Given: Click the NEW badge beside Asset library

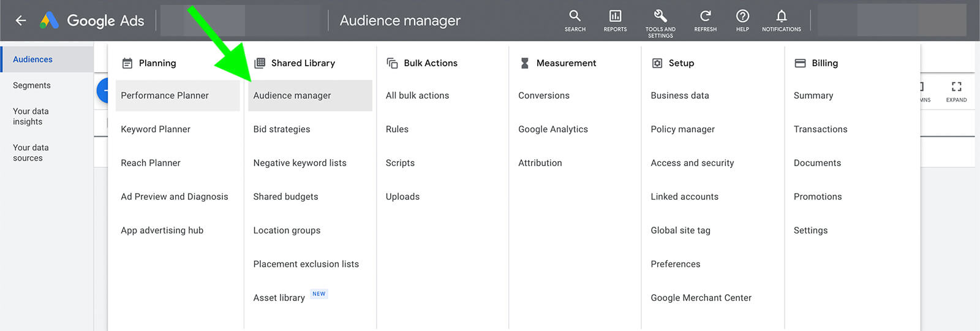Looking at the screenshot, I should click(x=319, y=294).
